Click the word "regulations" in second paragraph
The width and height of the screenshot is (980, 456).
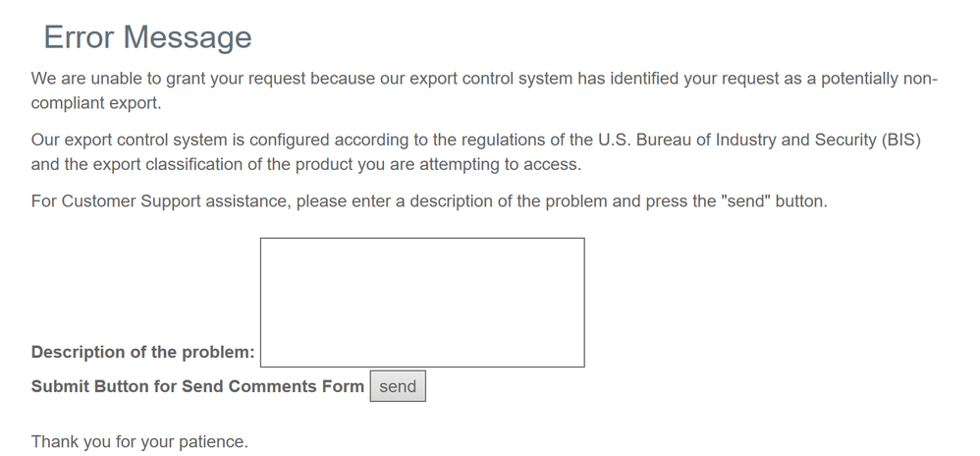(501, 140)
